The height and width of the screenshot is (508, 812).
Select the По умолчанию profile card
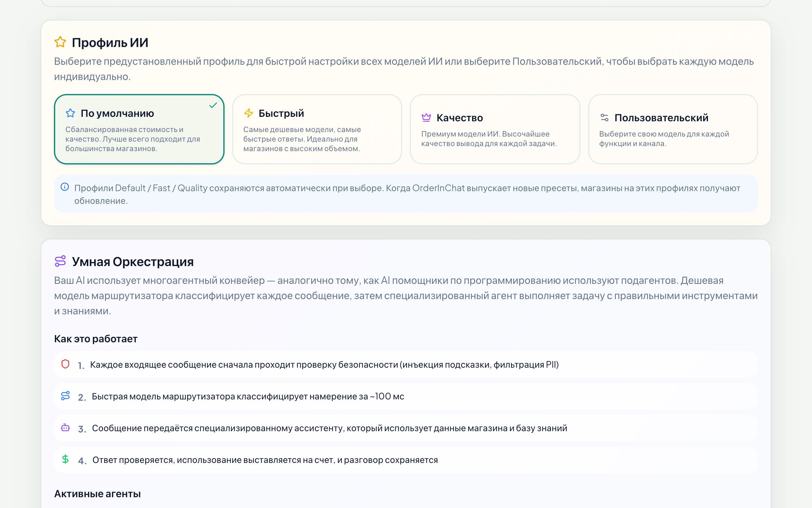point(139,129)
